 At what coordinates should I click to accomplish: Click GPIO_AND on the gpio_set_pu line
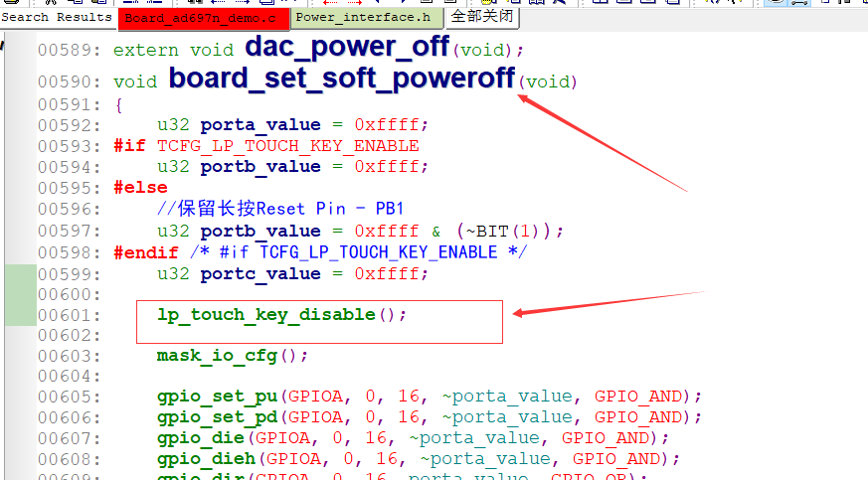[638, 397]
